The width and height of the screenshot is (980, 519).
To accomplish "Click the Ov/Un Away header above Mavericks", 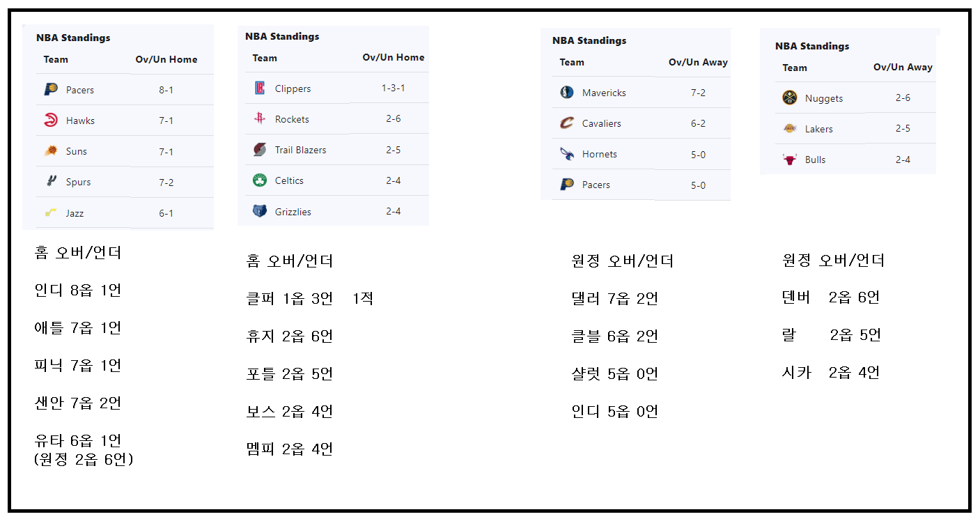I will [x=698, y=62].
